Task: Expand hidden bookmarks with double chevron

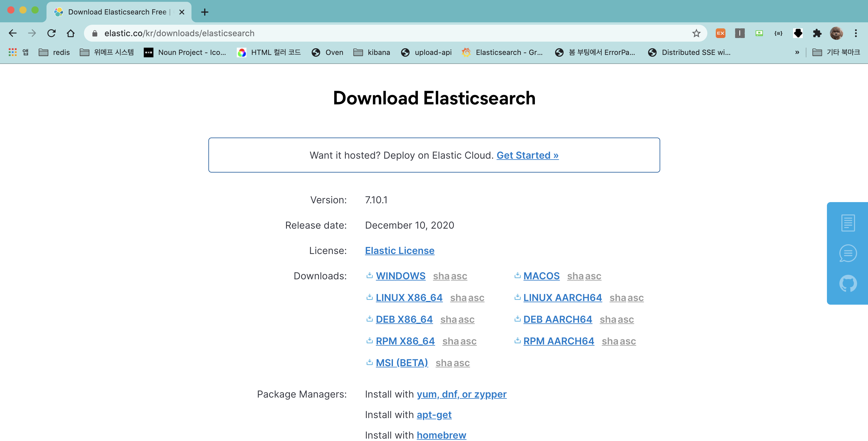Action: click(797, 52)
